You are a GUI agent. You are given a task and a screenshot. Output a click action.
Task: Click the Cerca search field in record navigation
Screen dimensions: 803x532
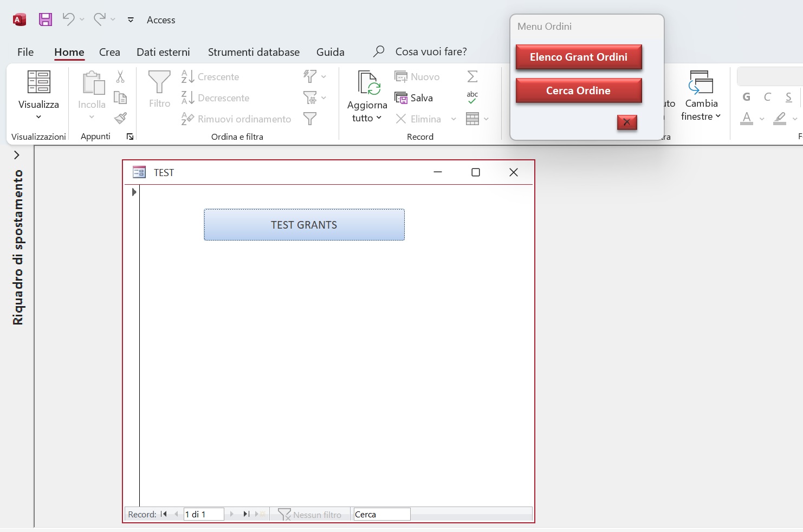point(382,514)
